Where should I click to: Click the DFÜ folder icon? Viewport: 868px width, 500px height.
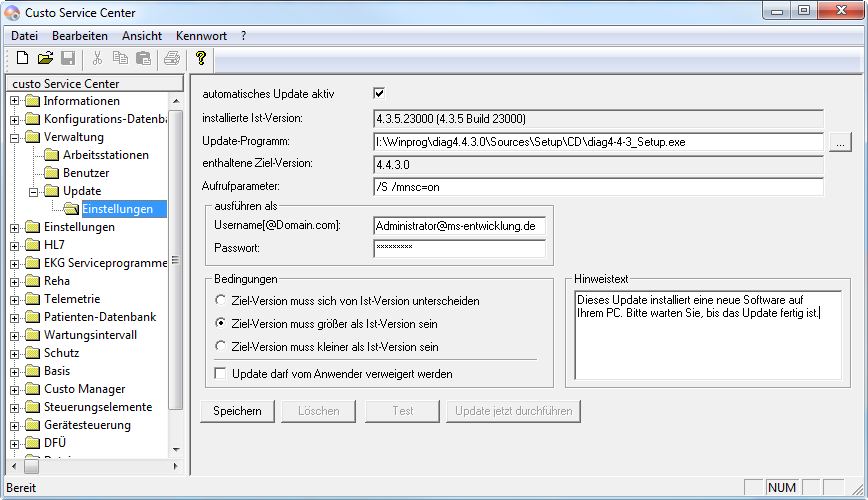tap(33, 443)
